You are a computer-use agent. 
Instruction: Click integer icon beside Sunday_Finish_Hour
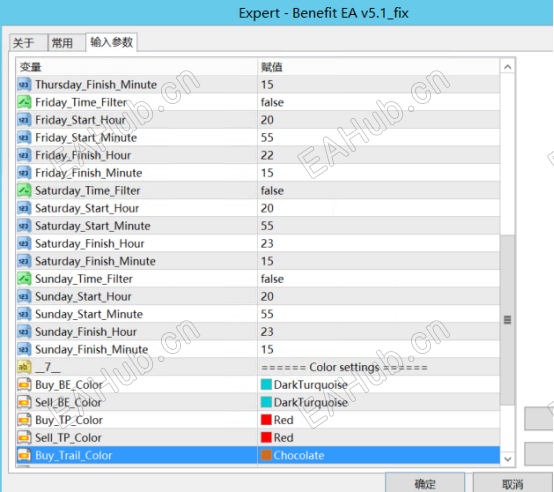(x=24, y=332)
